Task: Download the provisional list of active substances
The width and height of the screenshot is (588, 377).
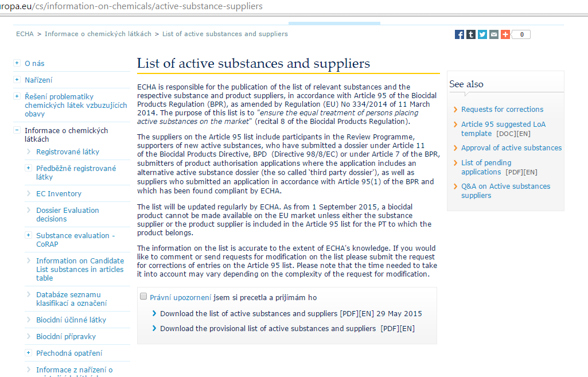Action: [x=287, y=329]
